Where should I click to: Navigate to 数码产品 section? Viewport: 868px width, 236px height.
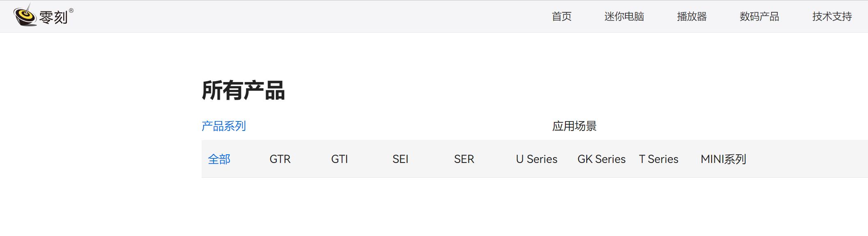pos(759,16)
